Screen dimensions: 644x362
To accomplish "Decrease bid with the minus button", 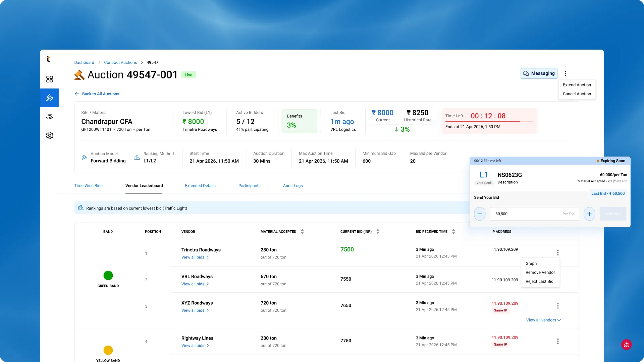I will pyautogui.click(x=480, y=214).
